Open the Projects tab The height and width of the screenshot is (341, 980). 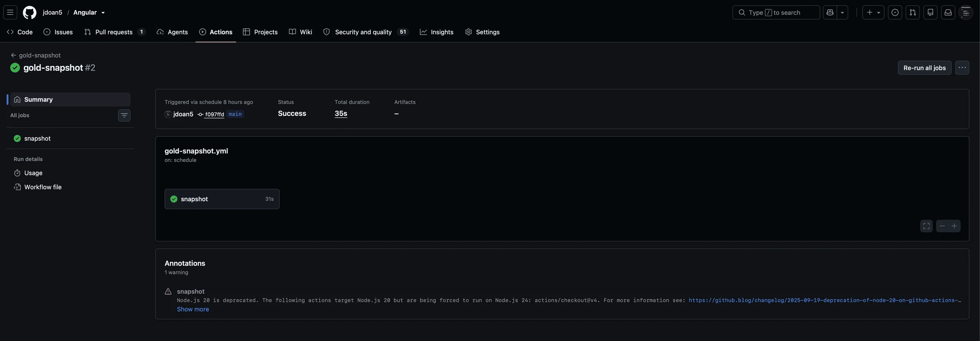(260, 32)
